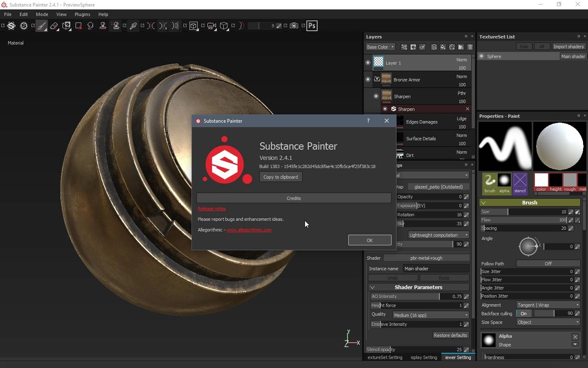The height and width of the screenshot is (368, 588).
Task: Click OK in the About dialog
Action: tap(370, 240)
